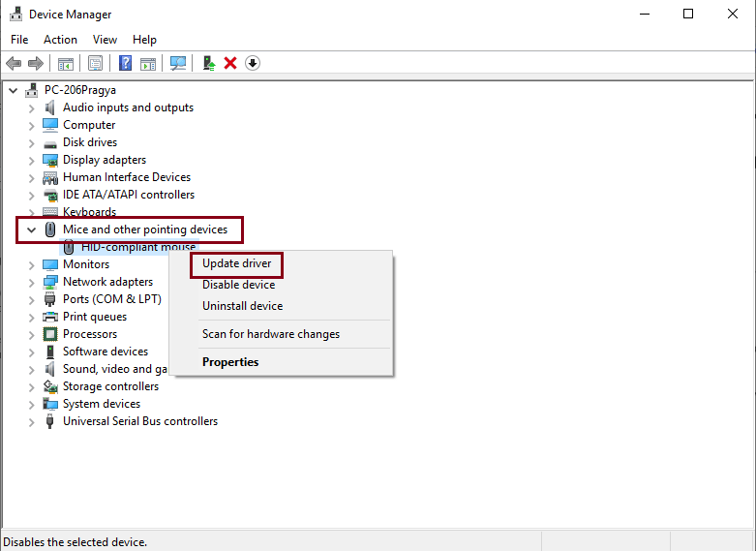
Task: Click the Universal Serial Bus controllers icon
Action: click(49, 421)
